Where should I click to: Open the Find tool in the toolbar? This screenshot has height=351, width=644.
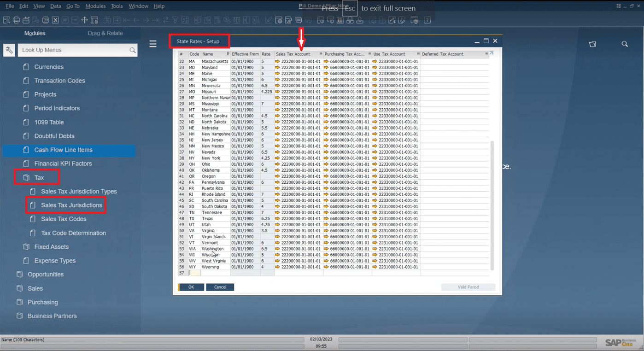pos(108,20)
